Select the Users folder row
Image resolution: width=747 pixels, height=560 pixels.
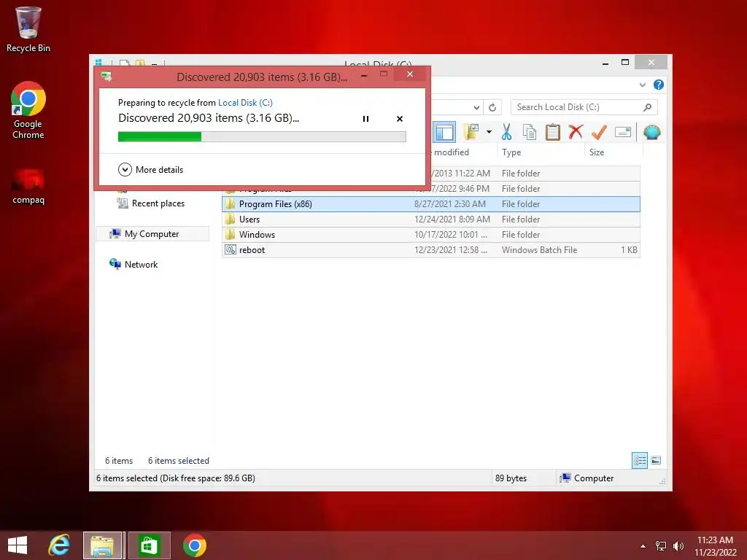click(431, 219)
